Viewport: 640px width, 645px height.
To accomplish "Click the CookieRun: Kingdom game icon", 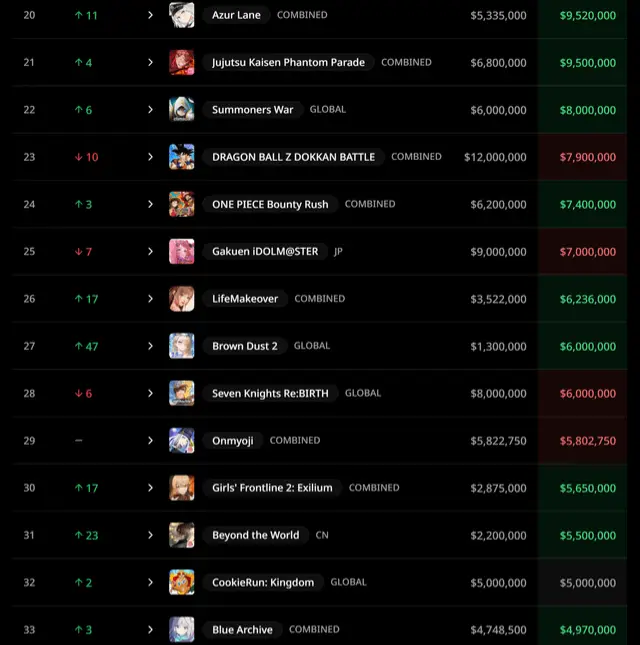I will tap(182, 582).
